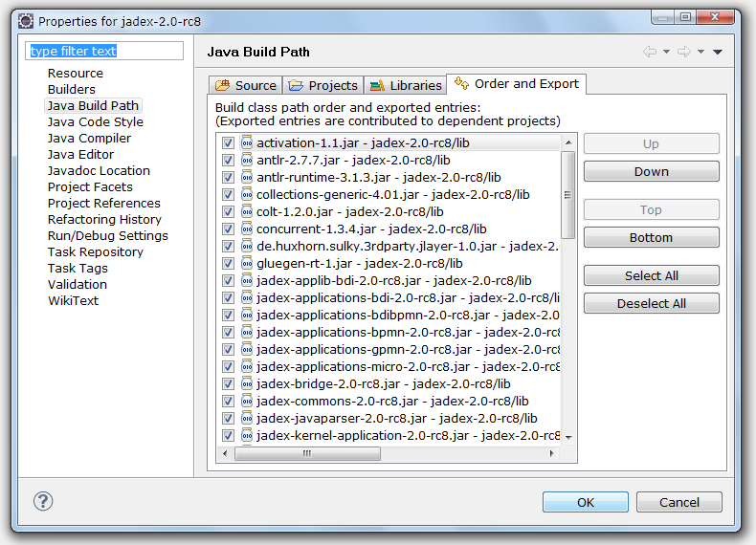Image resolution: width=756 pixels, height=545 pixels.
Task: Uncheck the jadex-commons-2.0-rc8.jar checkbox
Action: tap(228, 402)
